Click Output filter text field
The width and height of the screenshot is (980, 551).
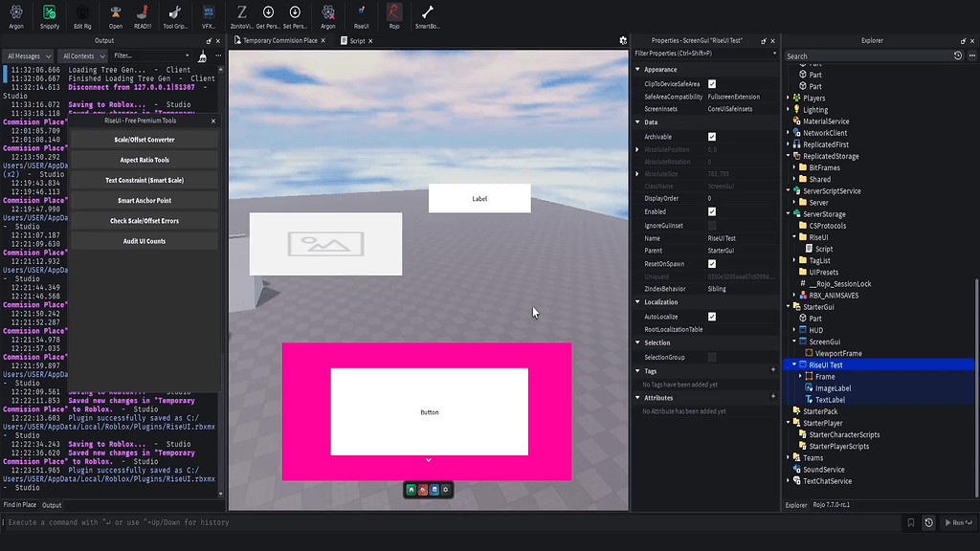(x=151, y=56)
